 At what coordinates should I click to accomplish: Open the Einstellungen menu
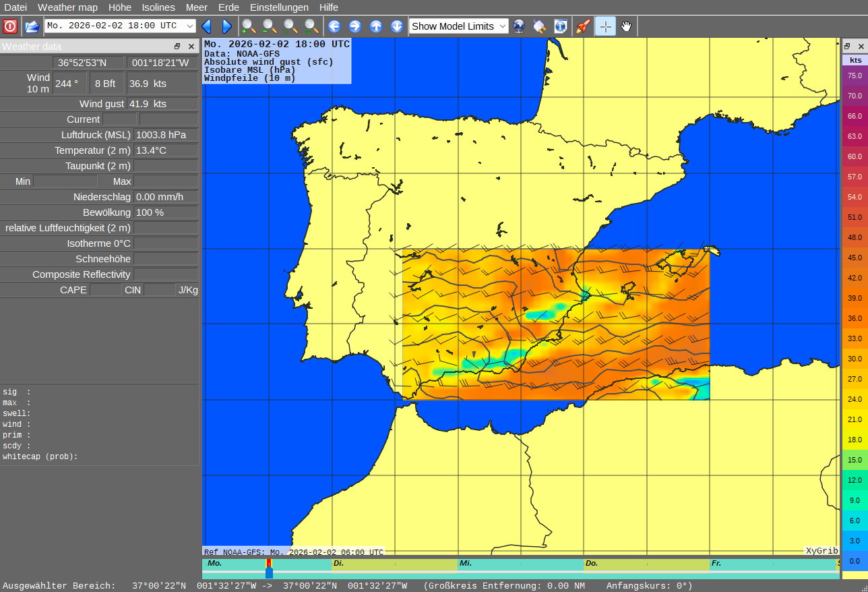pyautogui.click(x=279, y=7)
